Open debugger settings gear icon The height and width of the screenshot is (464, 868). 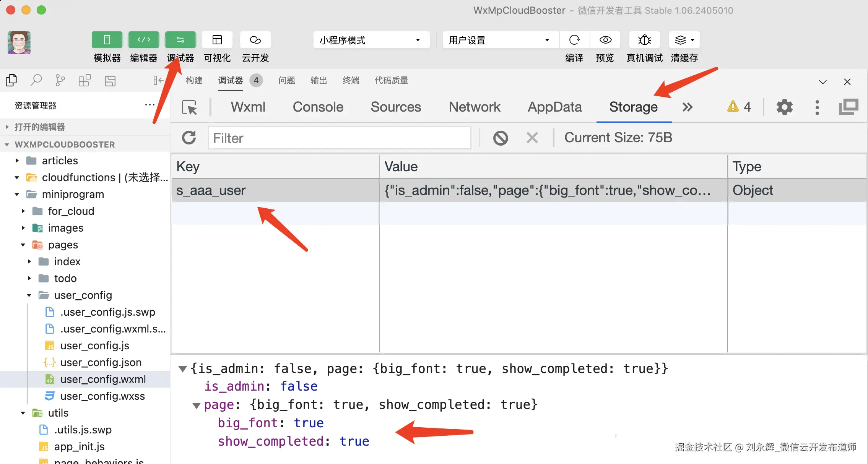point(784,107)
